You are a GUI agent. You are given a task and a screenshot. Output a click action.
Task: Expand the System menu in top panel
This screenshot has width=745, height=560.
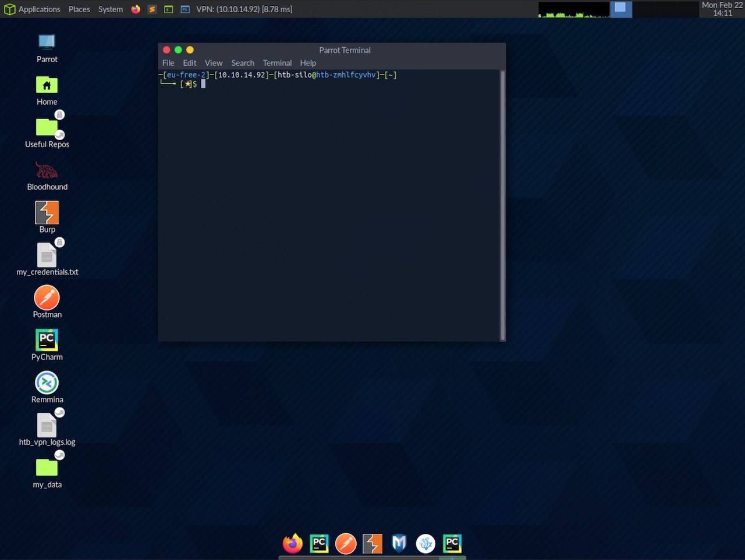(x=111, y=9)
